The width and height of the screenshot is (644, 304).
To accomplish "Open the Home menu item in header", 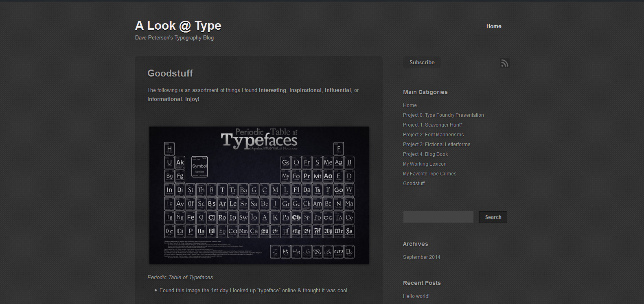I will [494, 26].
